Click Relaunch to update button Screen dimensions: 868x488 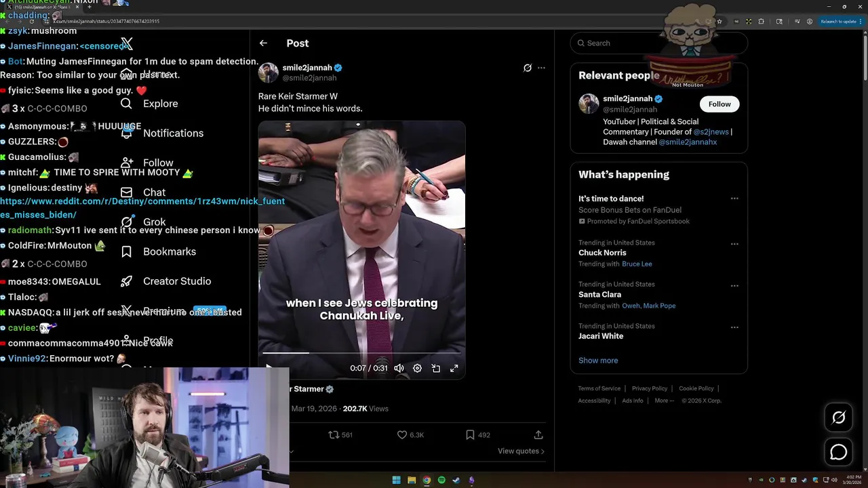click(x=842, y=21)
